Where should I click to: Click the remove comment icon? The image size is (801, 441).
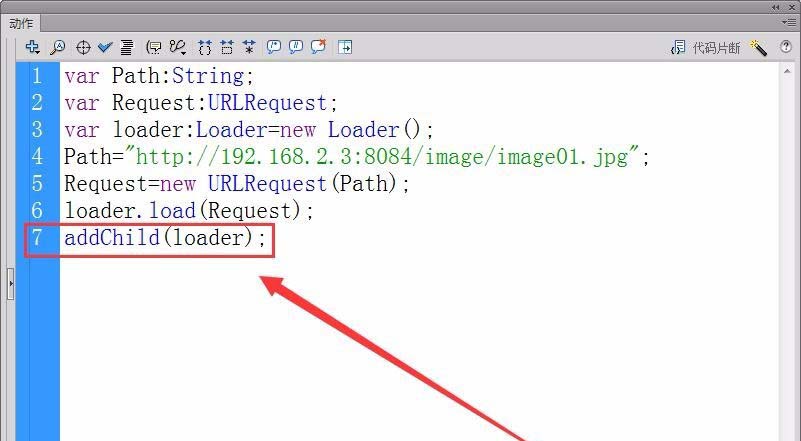click(318, 47)
